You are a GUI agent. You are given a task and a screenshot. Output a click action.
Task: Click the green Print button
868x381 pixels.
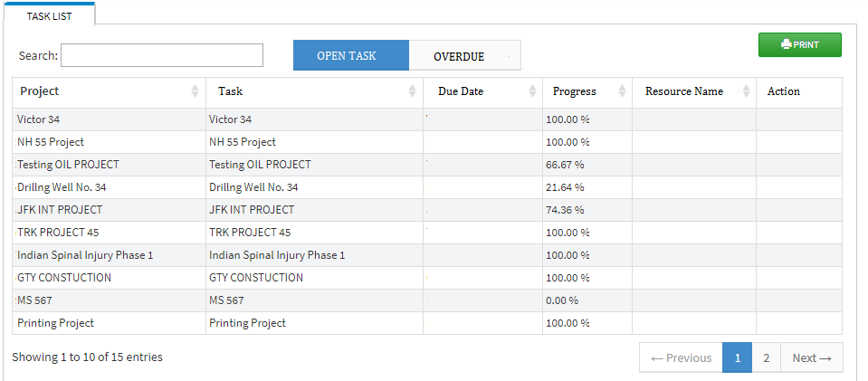(x=799, y=45)
